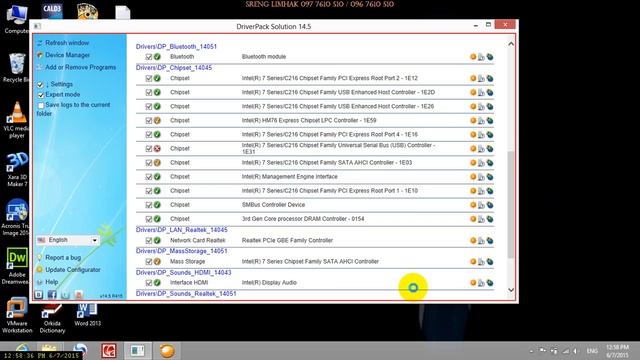Click globe icon for HM76 Express LPC Controller row
640x360 pixels.
490,120
